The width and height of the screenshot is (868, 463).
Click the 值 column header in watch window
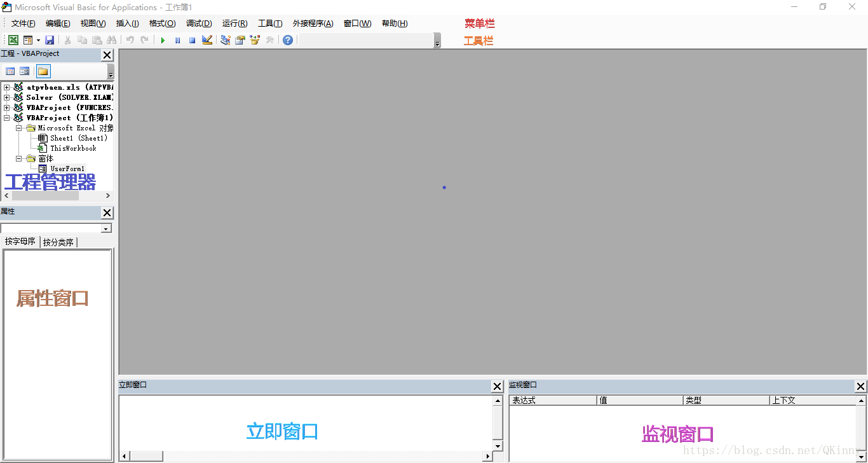coord(641,401)
